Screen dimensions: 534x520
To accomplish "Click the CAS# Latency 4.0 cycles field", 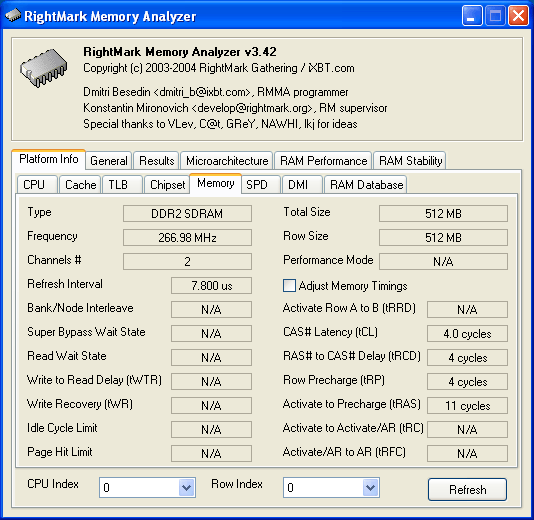I will pos(467,333).
